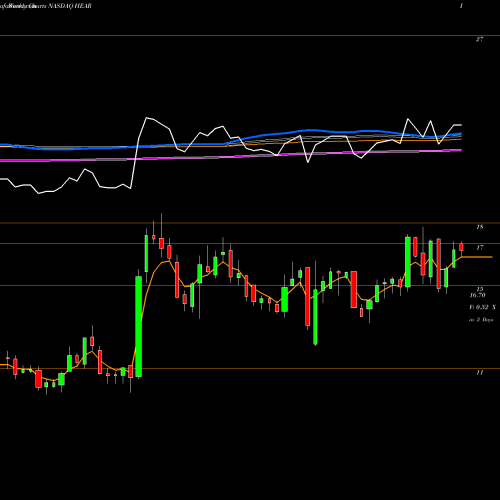Image resolution: width=500 pixels, height=500 pixels.
Task: Select the '11' price axis label
Action: coord(479,372)
